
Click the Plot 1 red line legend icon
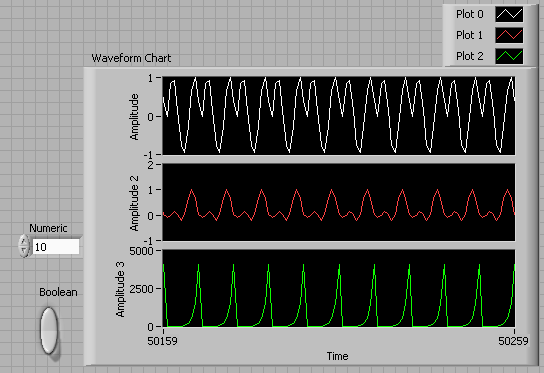click(509, 35)
